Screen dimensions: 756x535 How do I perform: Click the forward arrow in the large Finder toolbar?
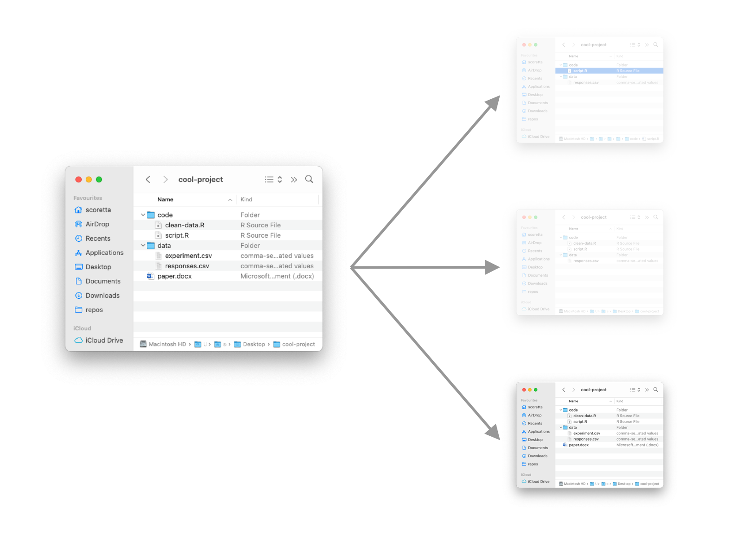click(165, 180)
